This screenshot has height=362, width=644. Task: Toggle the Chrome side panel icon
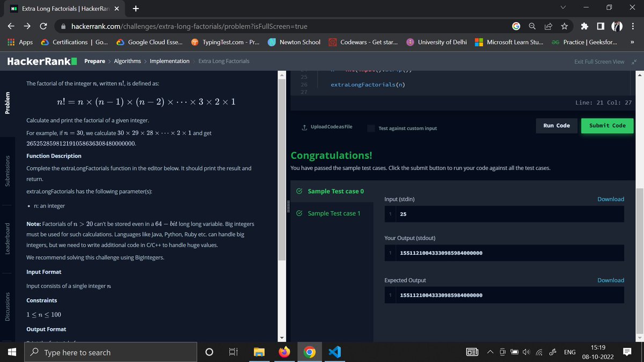pyautogui.click(x=601, y=26)
